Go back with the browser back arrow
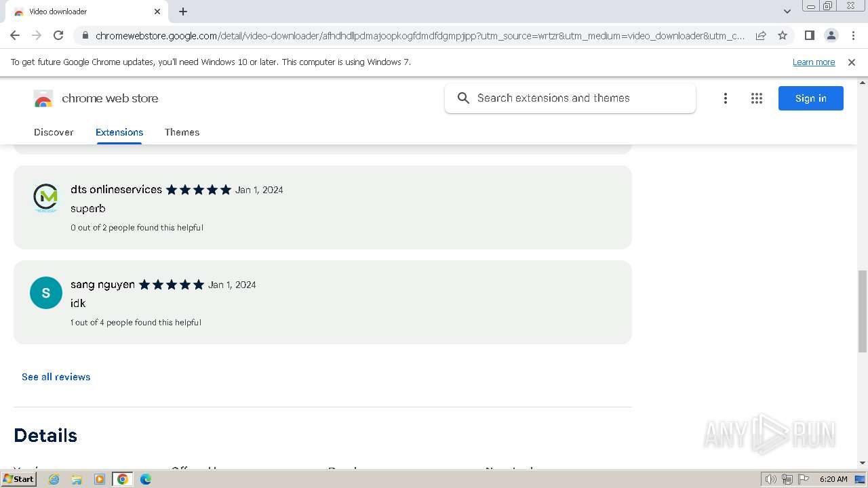868x488 pixels. [x=15, y=35]
